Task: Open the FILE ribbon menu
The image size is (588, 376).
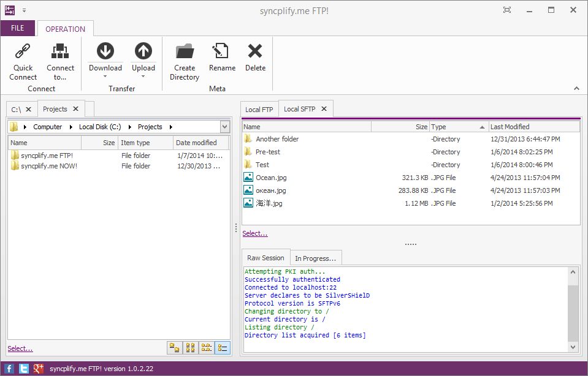Action: coord(18,28)
